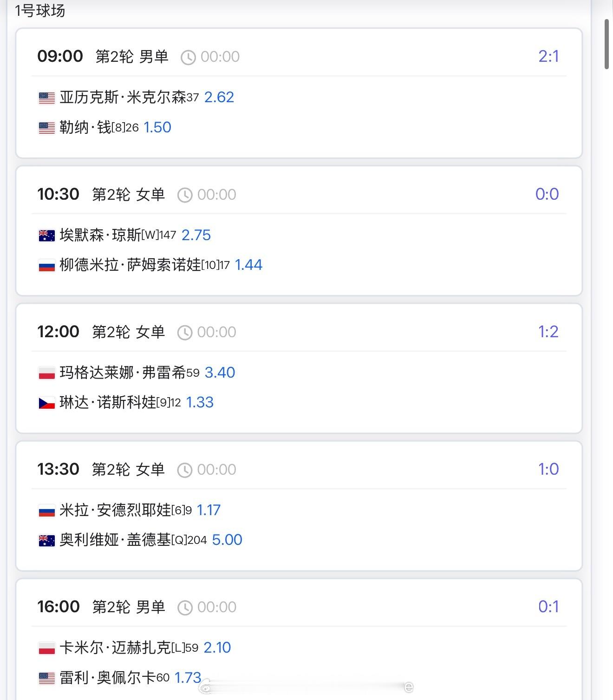Click the Australian flag beside 埃默森·琼斯

(46, 236)
